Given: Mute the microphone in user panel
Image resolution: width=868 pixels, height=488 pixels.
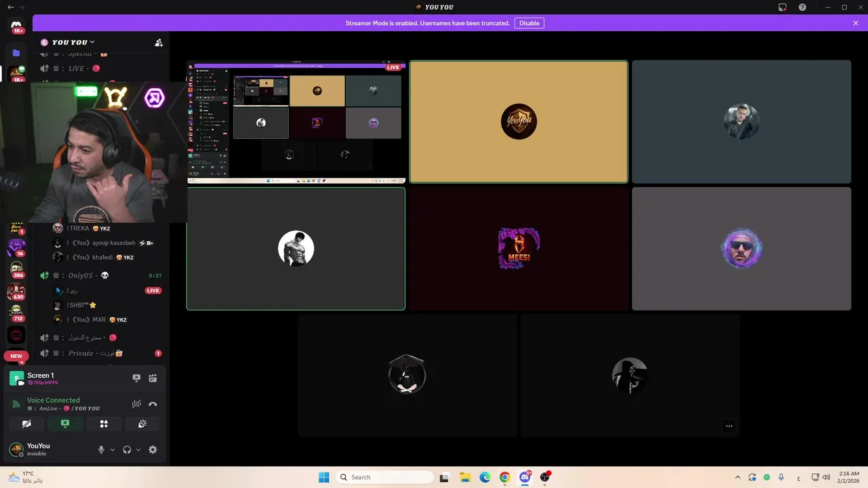Looking at the screenshot, I should [x=101, y=449].
